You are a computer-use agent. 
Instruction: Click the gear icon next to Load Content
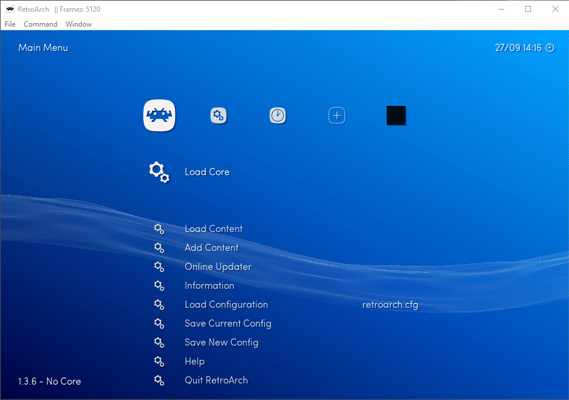[159, 229]
